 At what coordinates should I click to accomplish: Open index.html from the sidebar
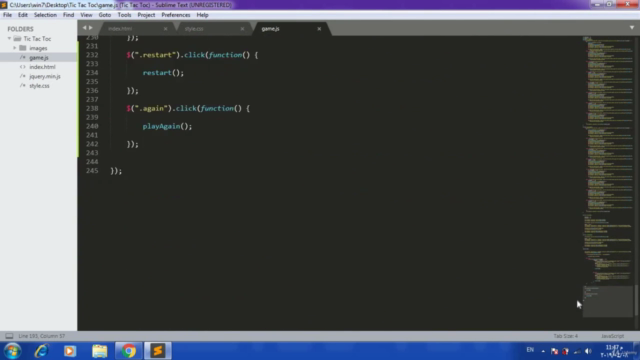[38, 67]
